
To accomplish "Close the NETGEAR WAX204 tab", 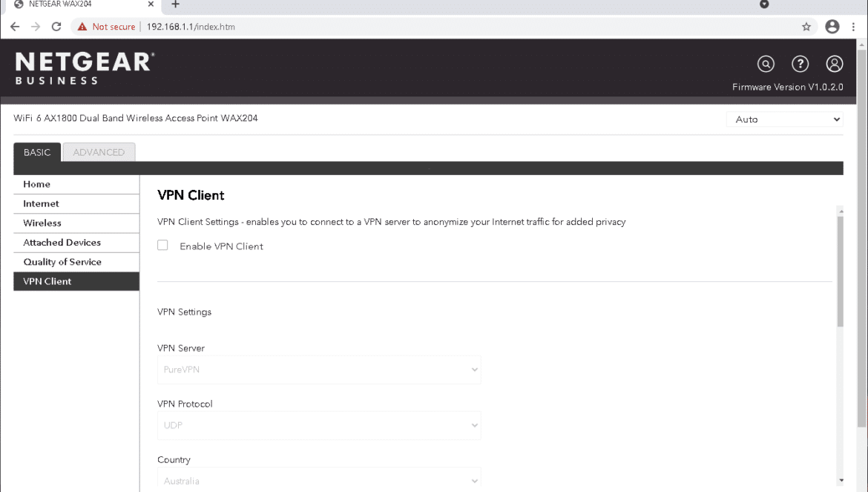I will tap(151, 4).
